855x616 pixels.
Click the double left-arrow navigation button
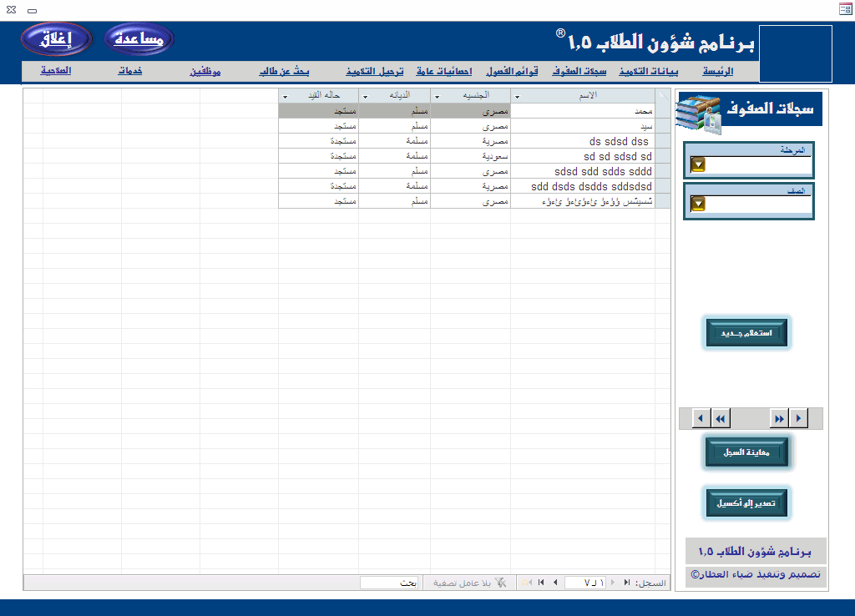click(720, 418)
